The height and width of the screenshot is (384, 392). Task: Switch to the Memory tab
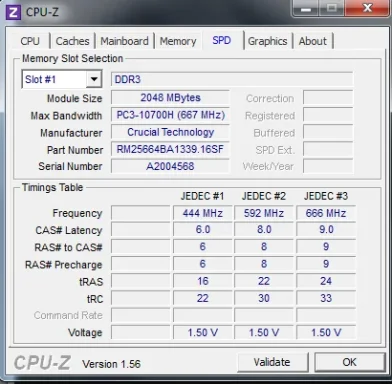point(178,41)
